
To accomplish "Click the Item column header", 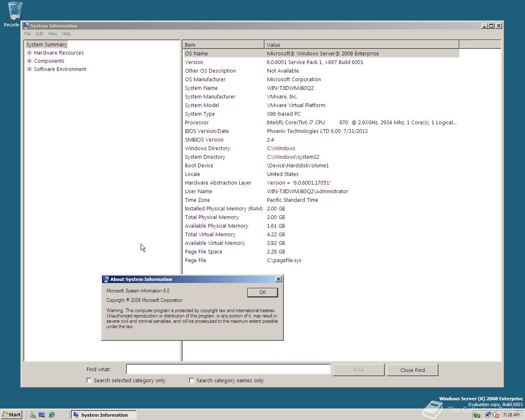I will pos(224,45).
